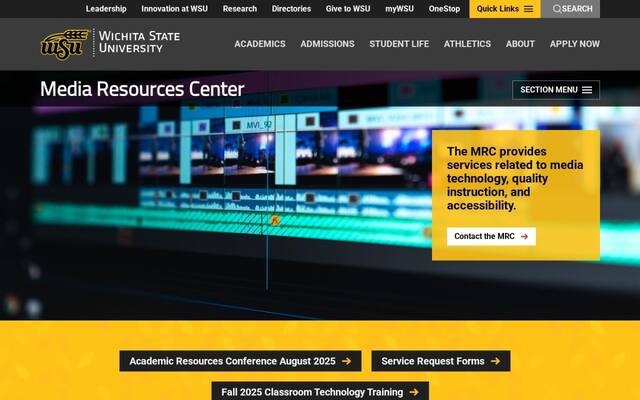Click the MRC provides services description text
Screen dimensions: 640x400
515,178
